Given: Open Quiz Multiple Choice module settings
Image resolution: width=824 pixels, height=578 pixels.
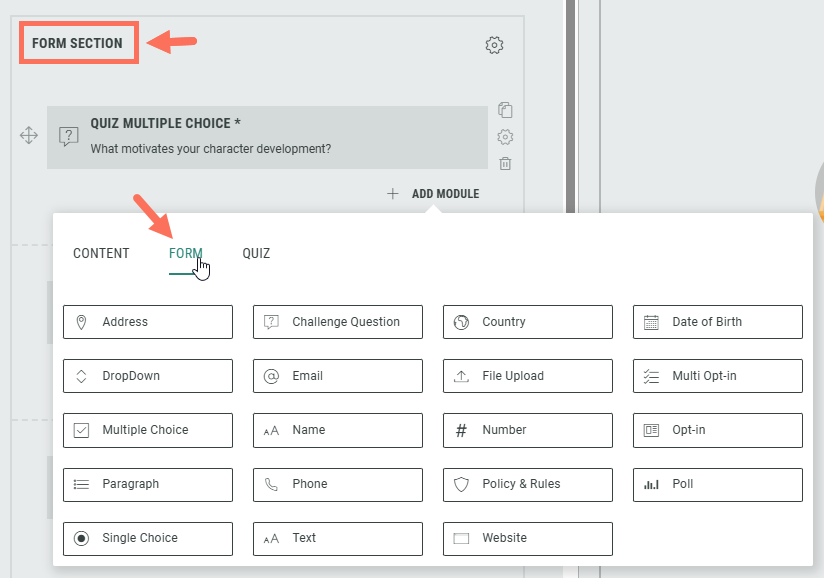Looking at the screenshot, I should [x=505, y=137].
